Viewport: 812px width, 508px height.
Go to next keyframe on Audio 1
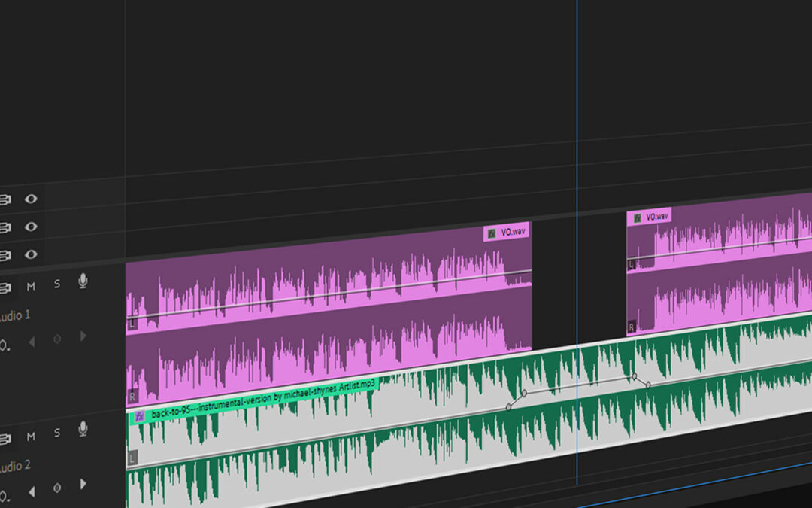click(x=83, y=336)
